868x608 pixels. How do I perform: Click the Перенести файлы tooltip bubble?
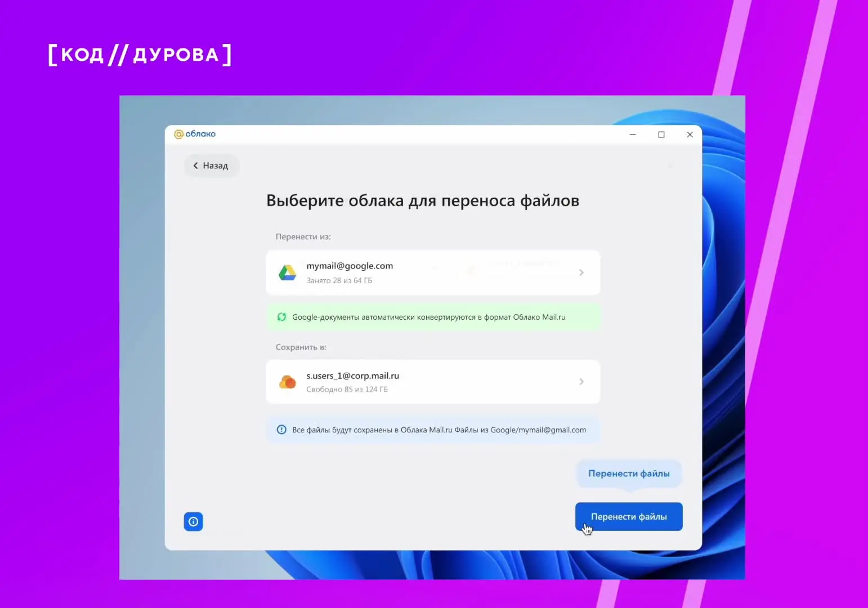point(629,473)
